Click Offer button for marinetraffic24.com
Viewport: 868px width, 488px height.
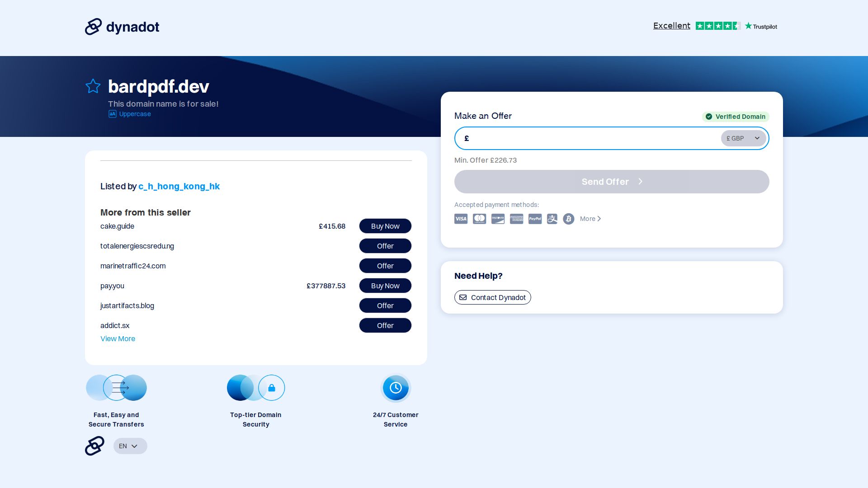pyautogui.click(x=385, y=266)
